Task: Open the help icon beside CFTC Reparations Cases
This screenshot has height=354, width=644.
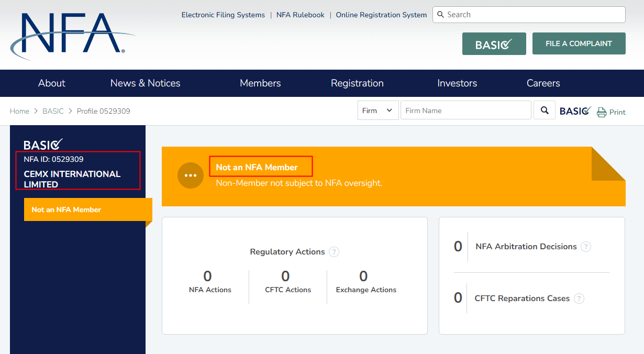Action: tap(579, 298)
